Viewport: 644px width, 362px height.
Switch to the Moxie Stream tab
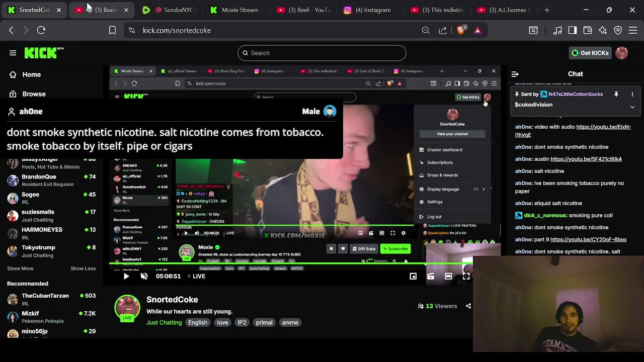(x=236, y=10)
